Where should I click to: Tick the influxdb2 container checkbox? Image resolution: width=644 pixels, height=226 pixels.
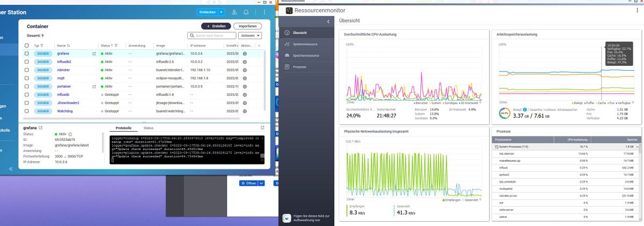(26, 62)
